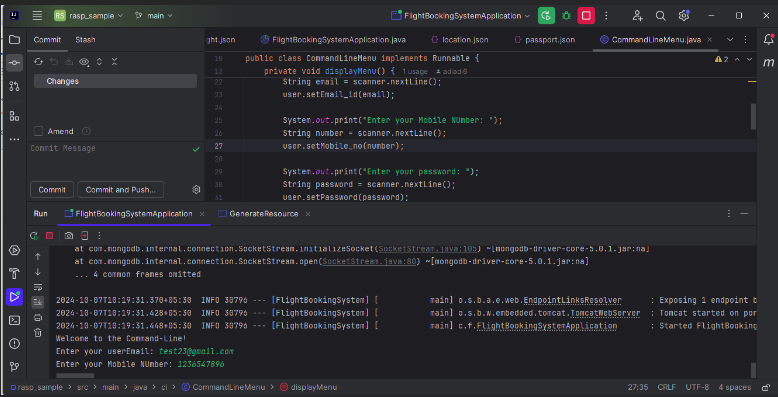Toggle the Amend checkbox
This screenshot has width=778, height=397.
38,132
